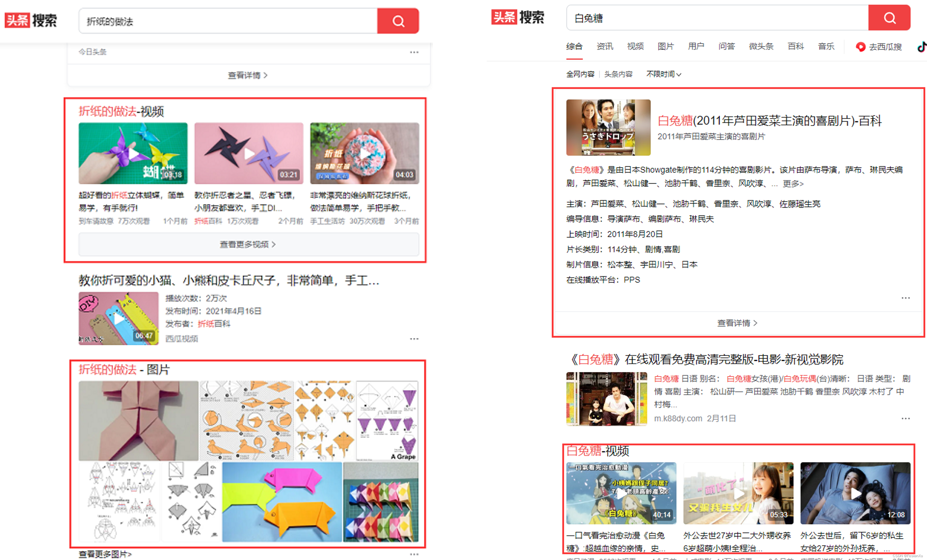Open the three-dot menu next to 西瓜视频 source
This screenshot has height=560, width=927.
click(x=414, y=339)
